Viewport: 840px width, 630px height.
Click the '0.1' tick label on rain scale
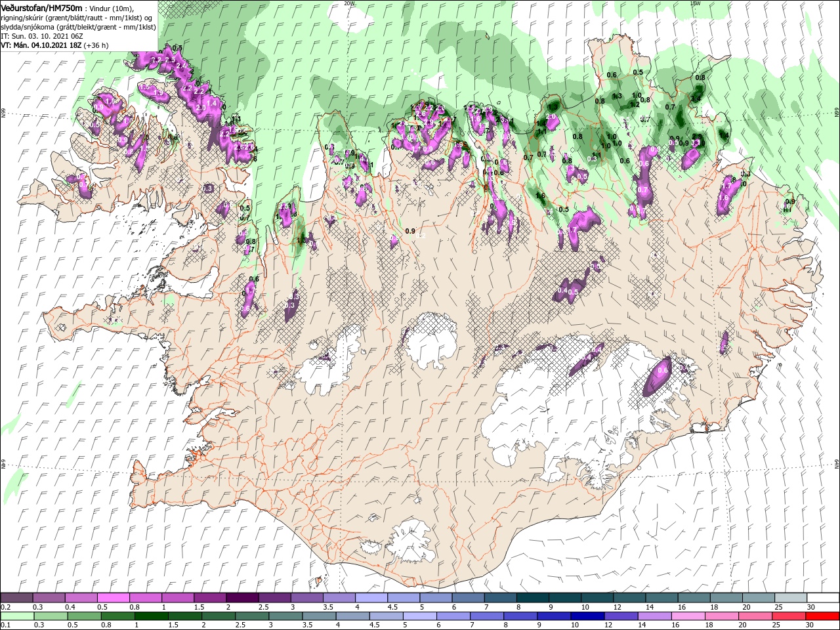point(5,625)
